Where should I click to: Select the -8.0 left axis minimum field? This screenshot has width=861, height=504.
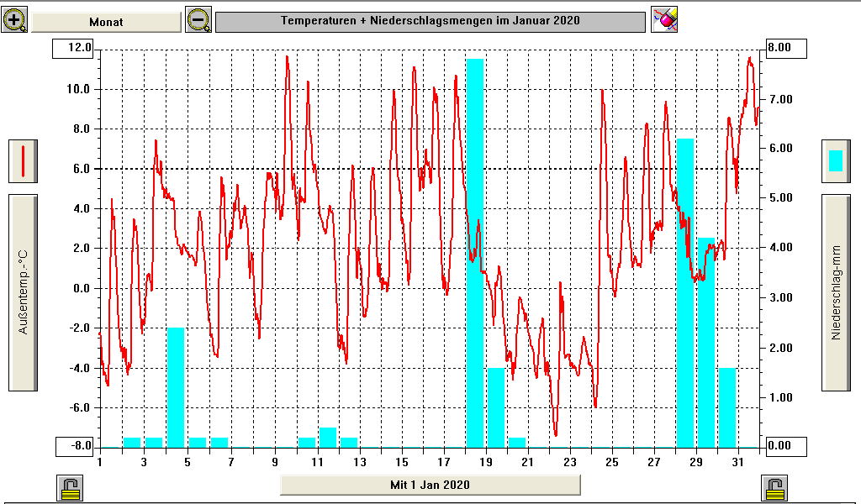75,445
